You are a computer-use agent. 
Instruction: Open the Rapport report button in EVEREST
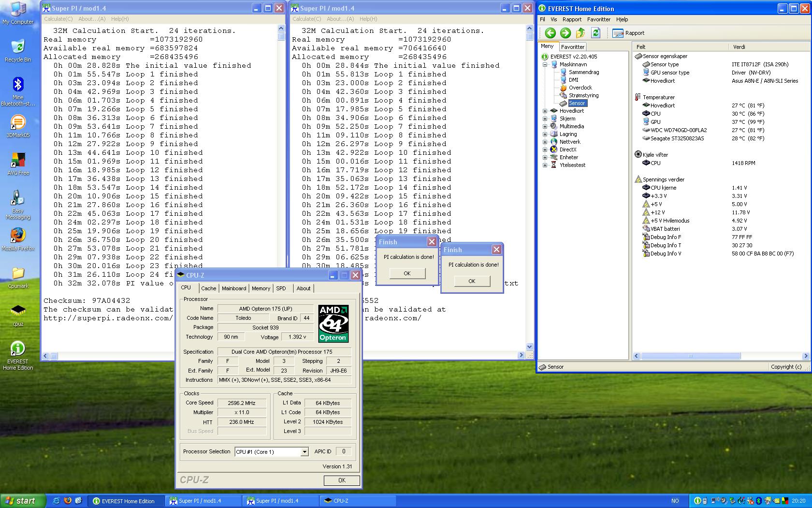[x=628, y=33]
